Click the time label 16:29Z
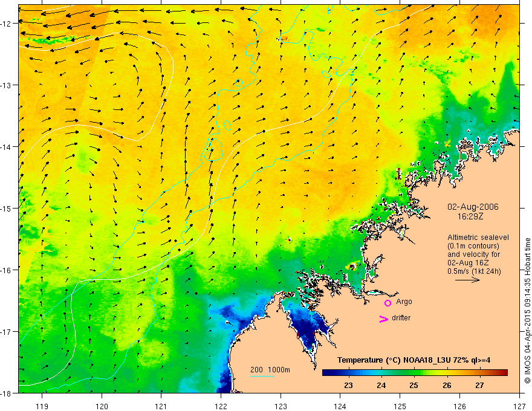The image size is (532, 411). 470,216
